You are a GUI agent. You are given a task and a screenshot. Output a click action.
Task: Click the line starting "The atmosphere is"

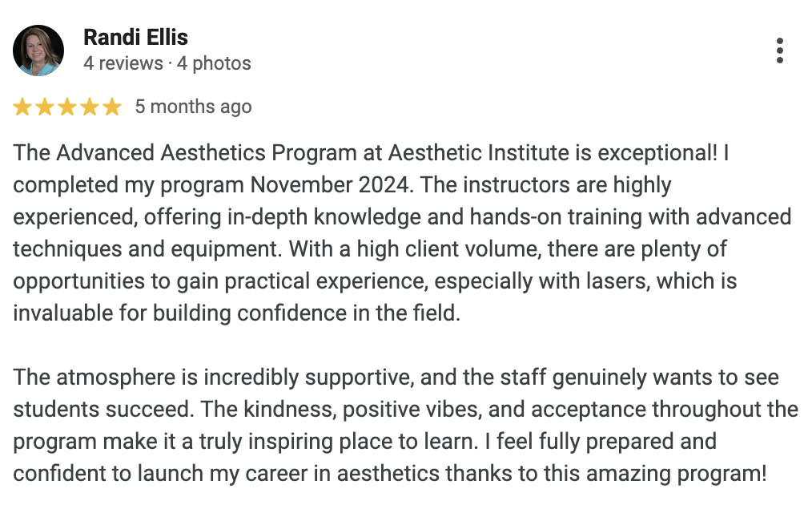(396, 378)
